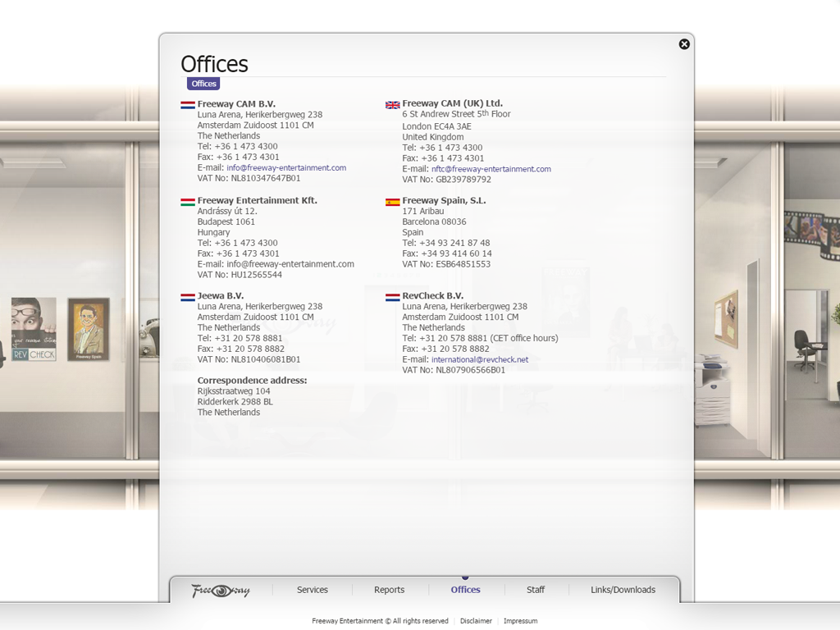Click the Hungarian flag beside Freeway Entertainment Kft.
The width and height of the screenshot is (840, 630).
point(188,202)
